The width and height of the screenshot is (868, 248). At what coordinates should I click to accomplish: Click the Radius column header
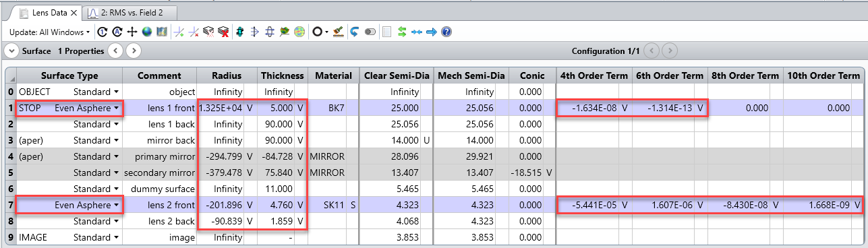pyautogui.click(x=227, y=75)
